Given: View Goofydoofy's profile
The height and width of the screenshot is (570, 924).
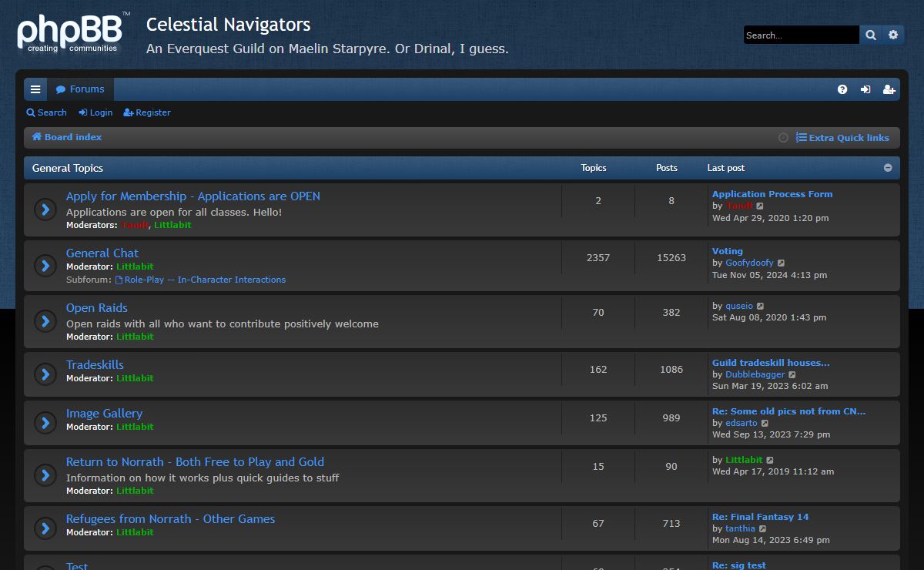Looking at the screenshot, I should (x=749, y=263).
